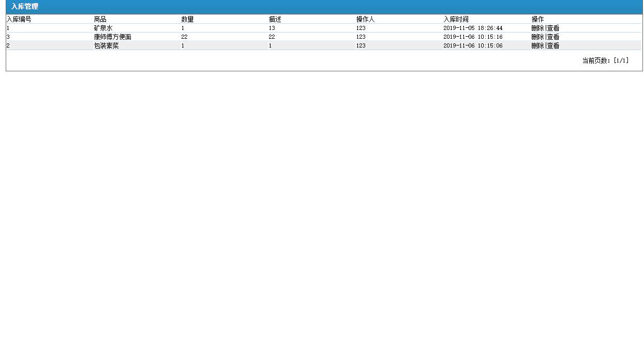Screen dimensions: 644x354
Task: Click 删除 link for 矿泉水 record
Action: [x=537, y=28]
